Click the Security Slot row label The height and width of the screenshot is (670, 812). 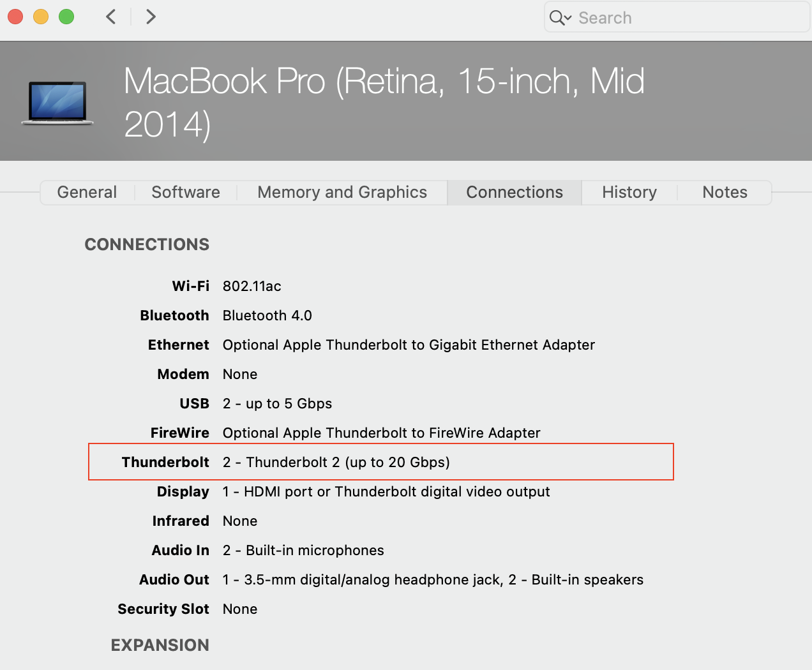pyautogui.click(x=163, y=609)
